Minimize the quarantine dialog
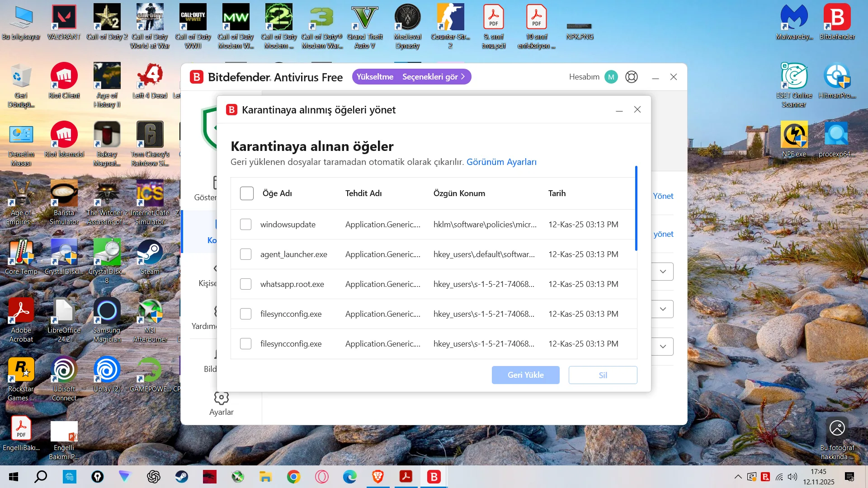The width and height of the screenshot is (868, 488). 619,110
